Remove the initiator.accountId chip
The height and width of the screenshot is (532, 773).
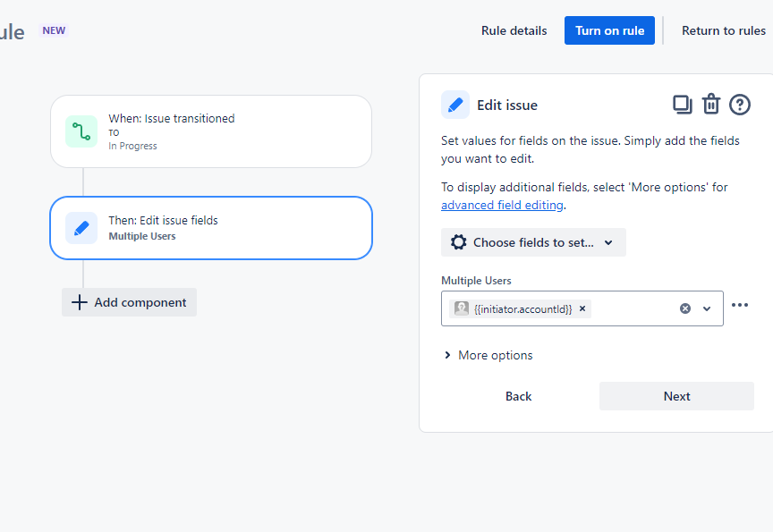coord(582,308)
